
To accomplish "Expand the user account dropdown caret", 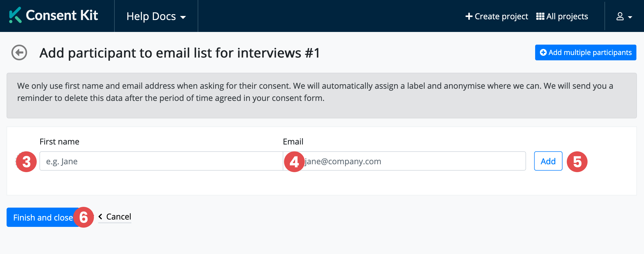I will [630, 17].
